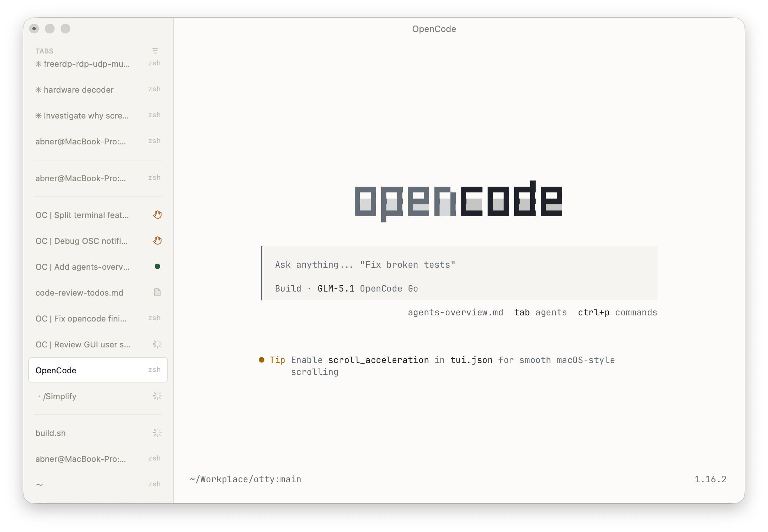The height and width of the screenshot is (532, 768).
Task: Click zsh label on OpenCode tab
Action: pyautogui.click(x=154, y=370)
